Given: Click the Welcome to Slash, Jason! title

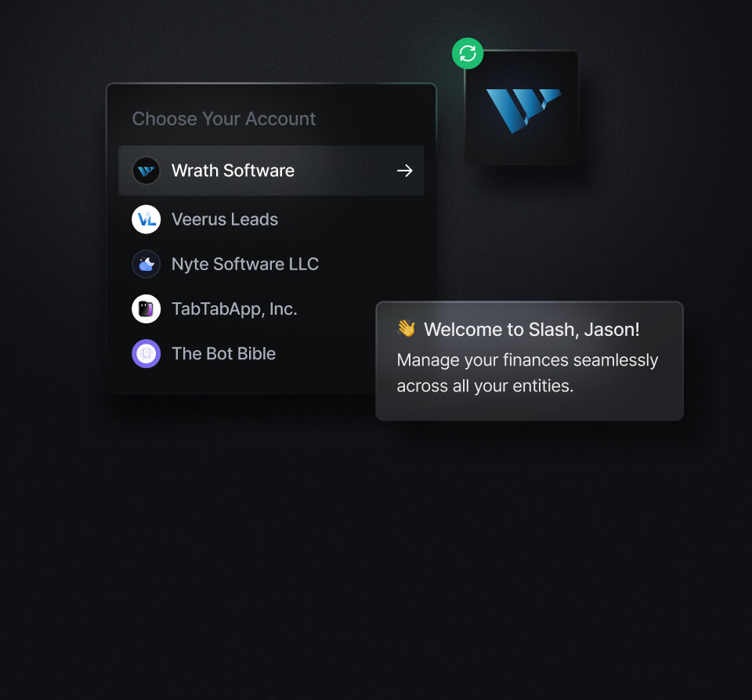Looking at the screenshot, I should point(532,330).
